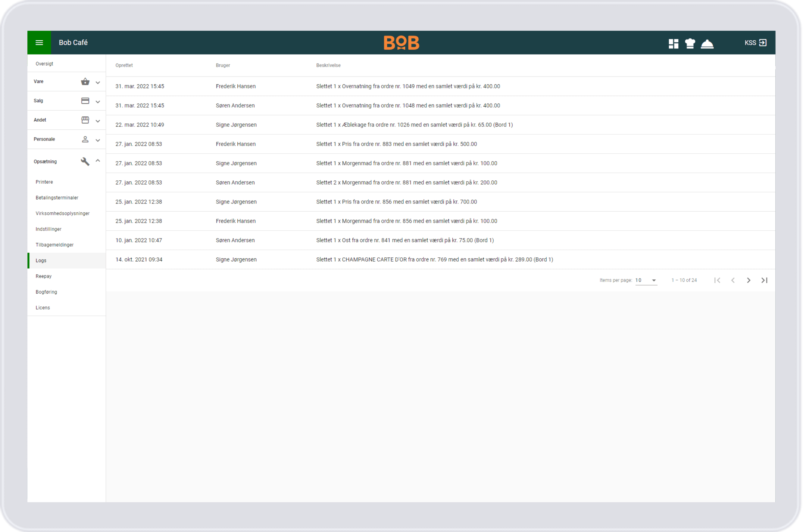Open Oversigt in the sidebar

[67, 64]
